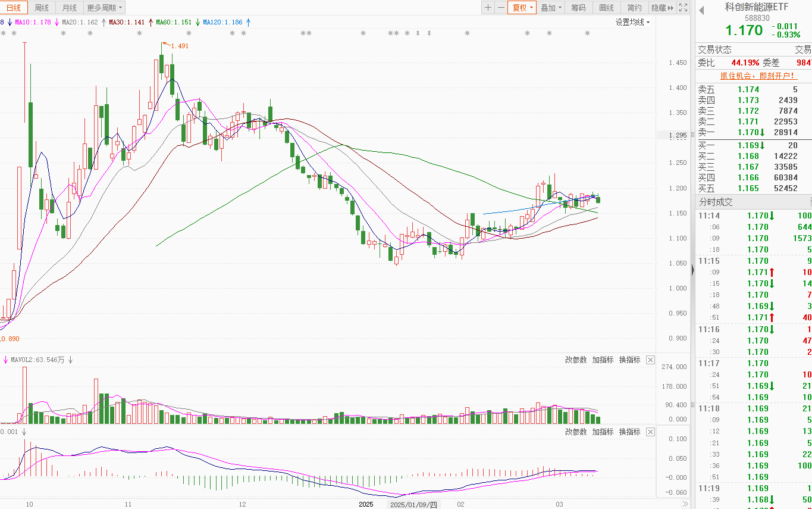This screenshot has height=509, width=812.
Task: Click the 委比 44.19% value
Action: click(745, 63)
